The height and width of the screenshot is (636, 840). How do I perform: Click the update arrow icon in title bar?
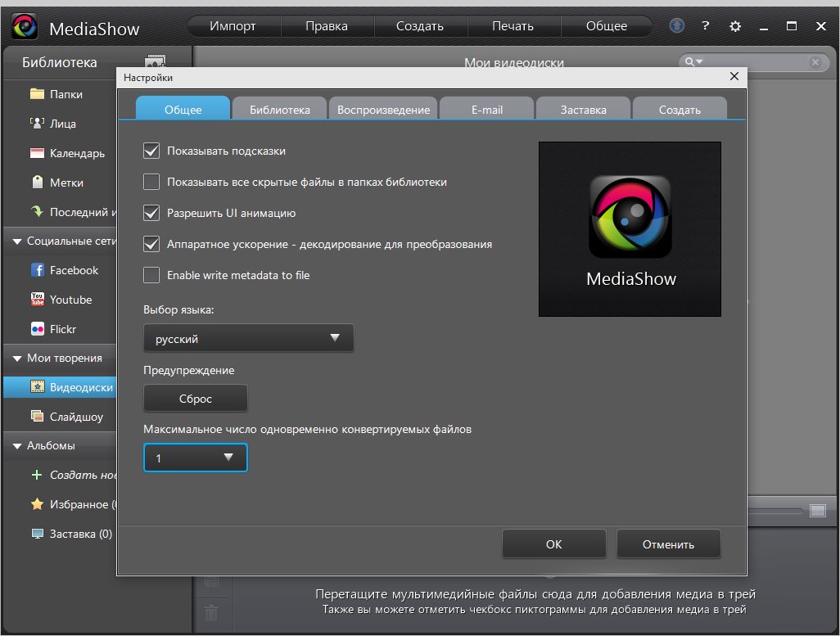coord(676,26)
